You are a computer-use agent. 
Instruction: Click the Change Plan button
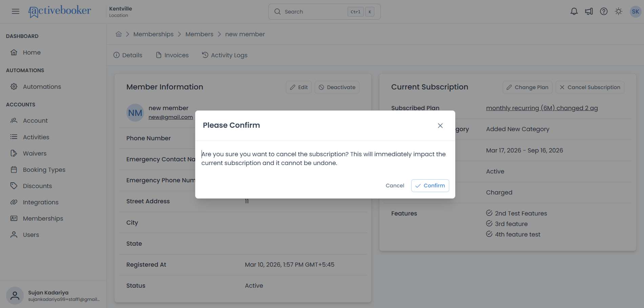point(527,87)
